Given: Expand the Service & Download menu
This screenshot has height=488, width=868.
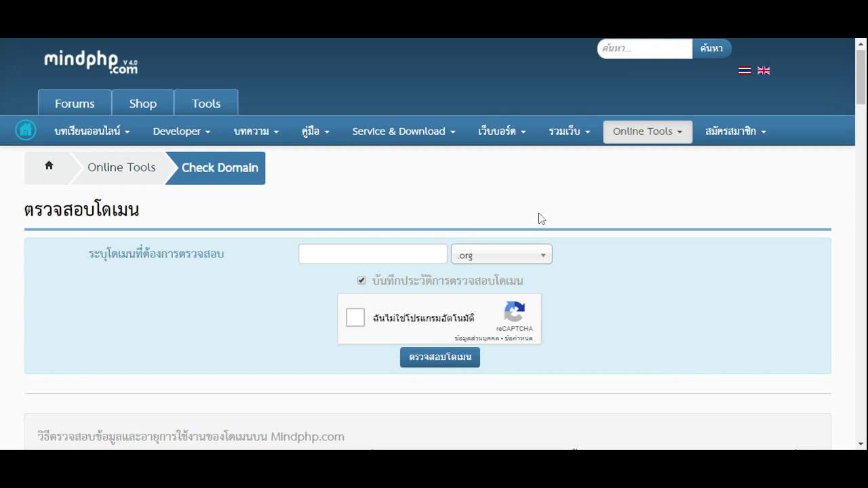Looking at the screenshot, I should (x=403, y=131).
